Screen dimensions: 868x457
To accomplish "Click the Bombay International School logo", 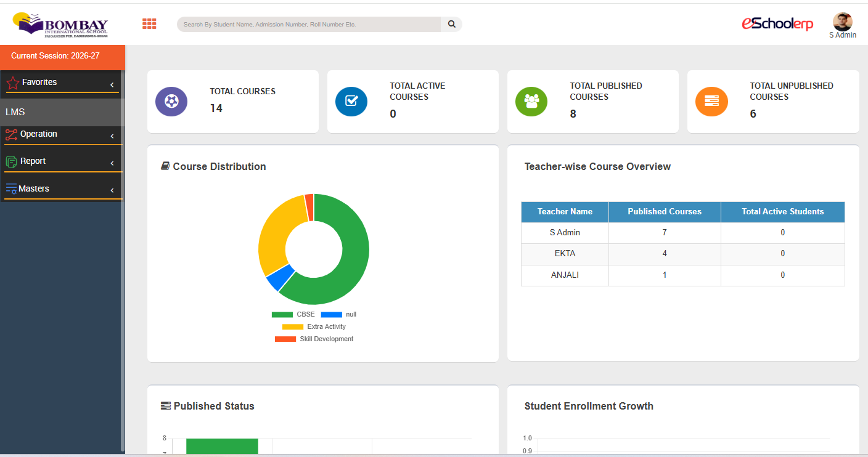I will coord(60,25).
